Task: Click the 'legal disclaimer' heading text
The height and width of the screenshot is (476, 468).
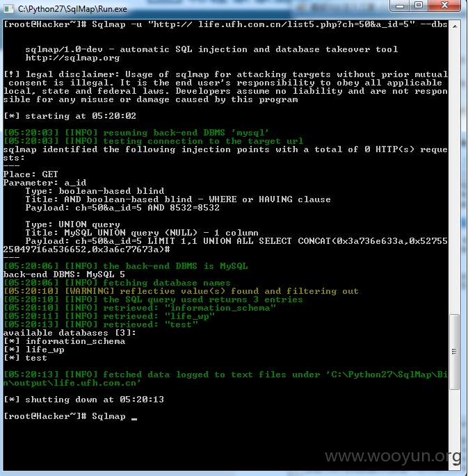Action: [72, 74]
